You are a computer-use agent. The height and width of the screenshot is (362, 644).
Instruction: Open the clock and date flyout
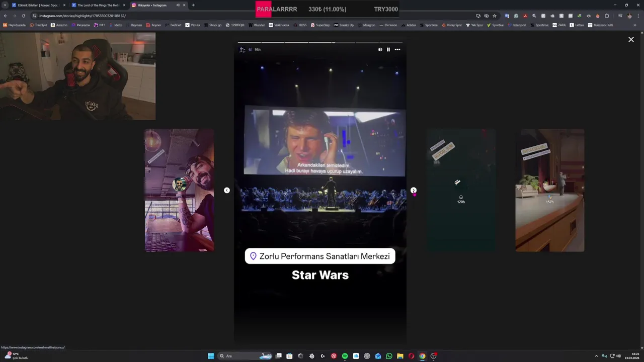tap(631, 356)
